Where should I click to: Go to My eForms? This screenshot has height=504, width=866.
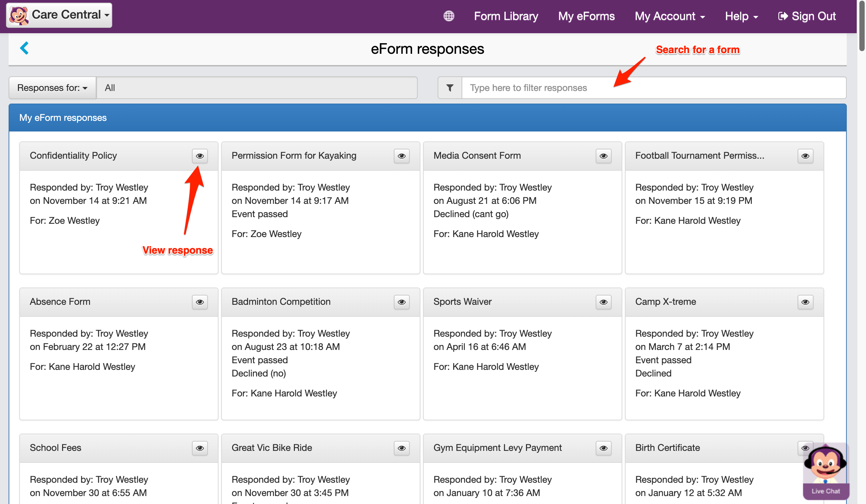coord(586,16)
